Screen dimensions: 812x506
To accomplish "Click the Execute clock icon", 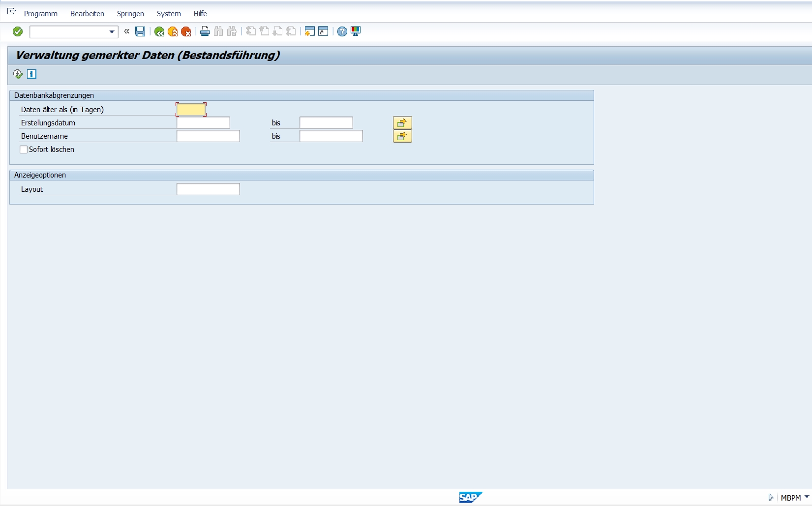I will click(x=18, y=74).
